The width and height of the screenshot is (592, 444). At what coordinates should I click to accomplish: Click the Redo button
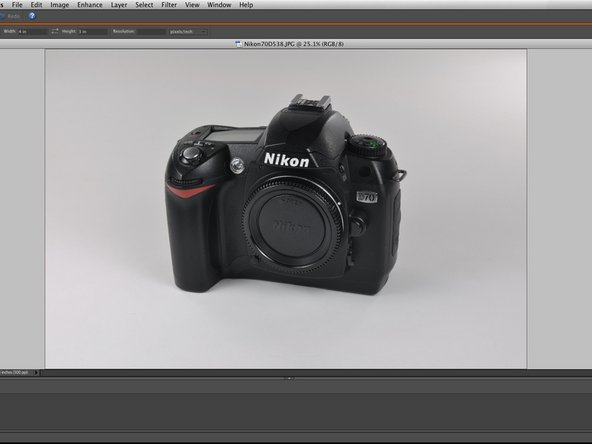(x=10, y=16)
